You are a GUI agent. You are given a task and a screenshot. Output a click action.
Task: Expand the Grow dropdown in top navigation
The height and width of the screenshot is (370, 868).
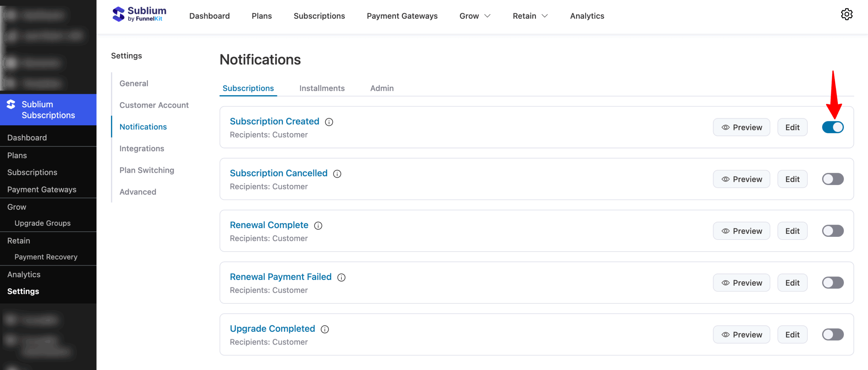(x=475, y=16)
